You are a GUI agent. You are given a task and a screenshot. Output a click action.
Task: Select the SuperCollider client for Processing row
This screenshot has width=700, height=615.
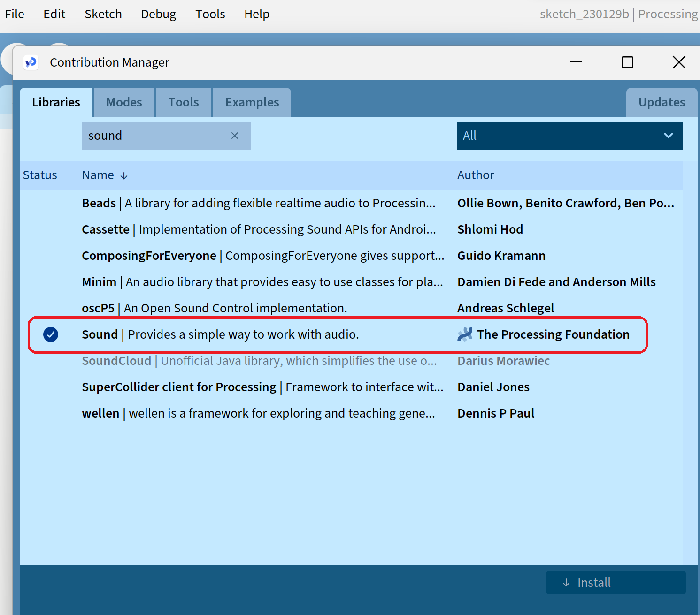(351, 387)
